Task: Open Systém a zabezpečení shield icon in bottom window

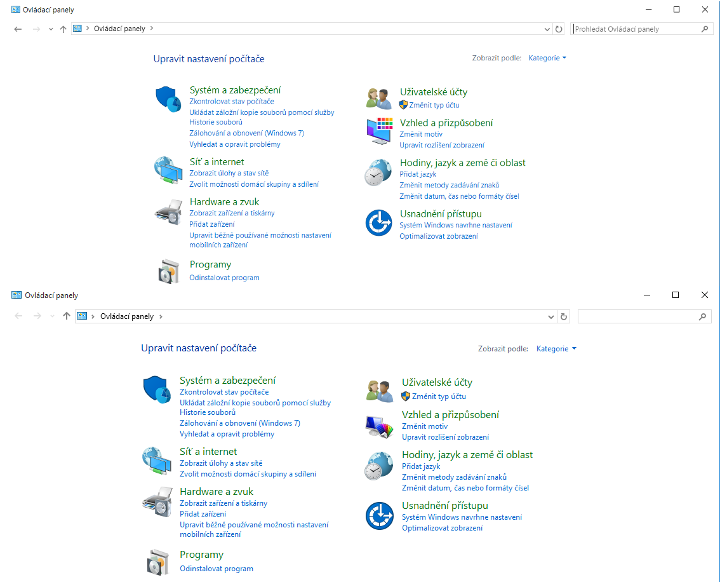Action: pyautogui.click(x=157, y=389)
